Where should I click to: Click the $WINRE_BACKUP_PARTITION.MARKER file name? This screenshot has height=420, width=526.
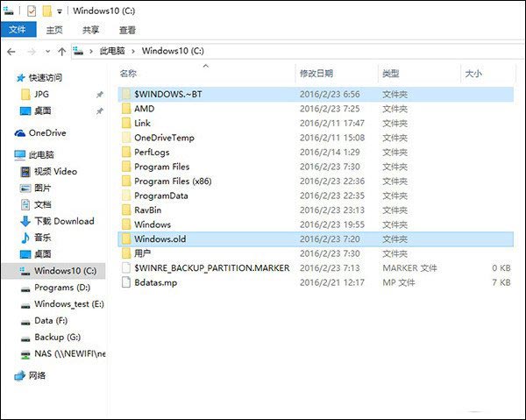[x=211, y=268]
